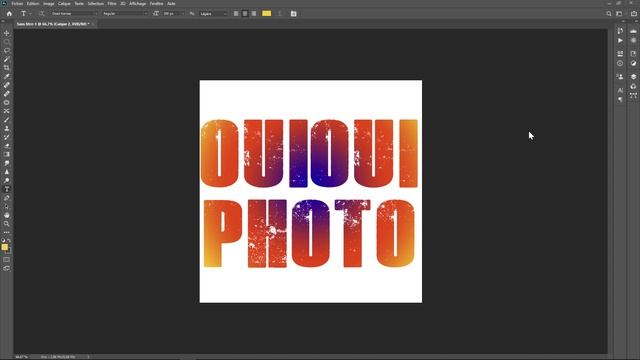The height and width of the screenshot is (360, 640).
Task: Reset default foreground and background colors
Action: 3,241
